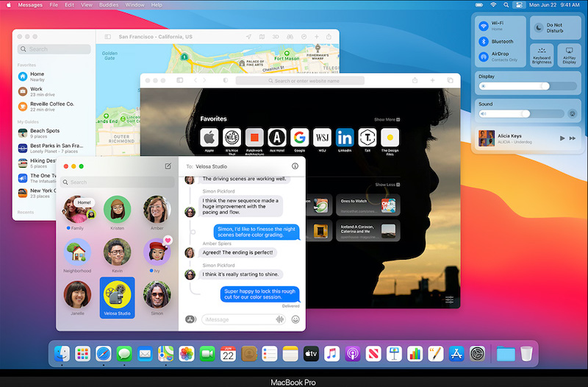Open the LinkedIn favorite in Safari
Screen dimensions: 588x387
click(344, 137)
